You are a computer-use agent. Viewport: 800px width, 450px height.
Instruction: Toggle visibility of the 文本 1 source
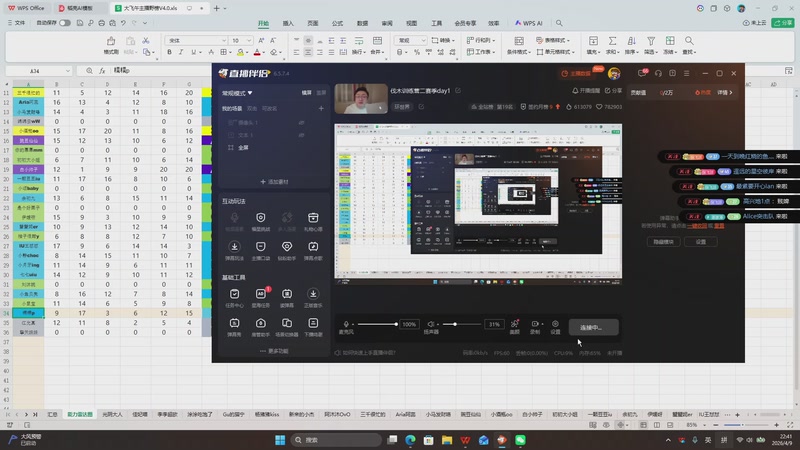pyautogui.click(x=302, y=135)
